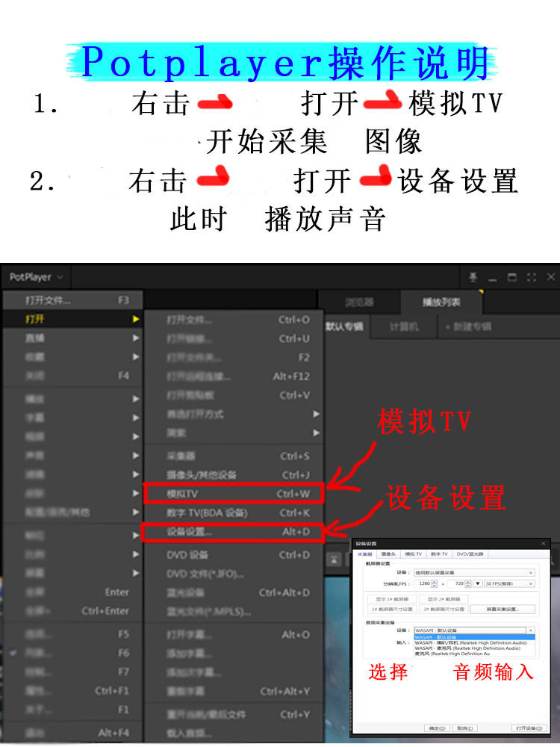Switch to the 播放列表 tab

click(x=441, y=302)
